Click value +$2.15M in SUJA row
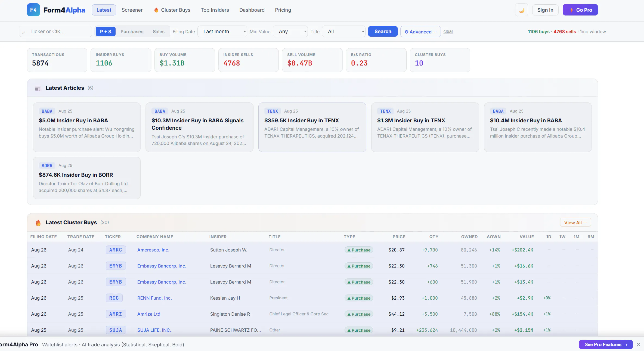Image resolution: width=644 pixels, height=351 pixels. pyautogui.click(x=524, y=330)
